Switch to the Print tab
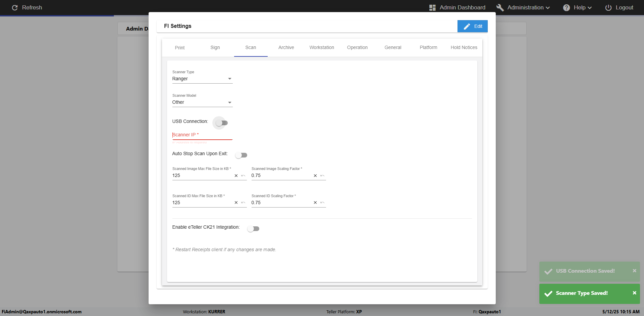This screenshot has height=316, width=644. point(180,48)
